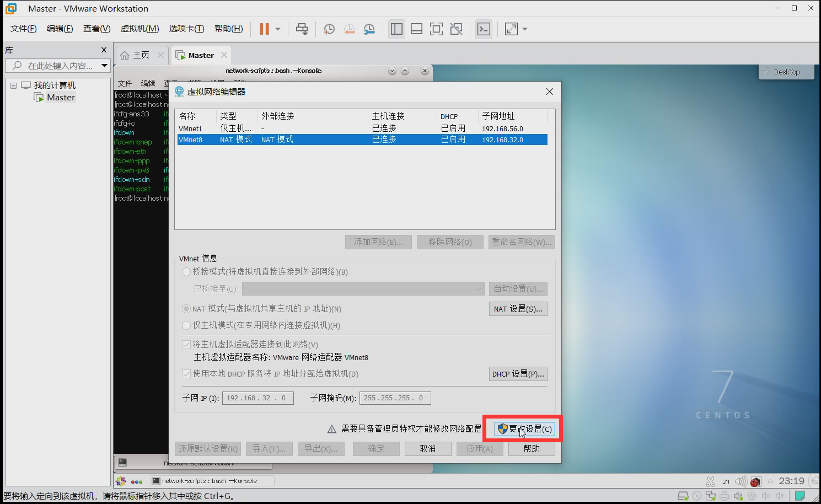Click the 自动设置(U)... button
This screenshot has width=821, height=504.
pos(518,289)
